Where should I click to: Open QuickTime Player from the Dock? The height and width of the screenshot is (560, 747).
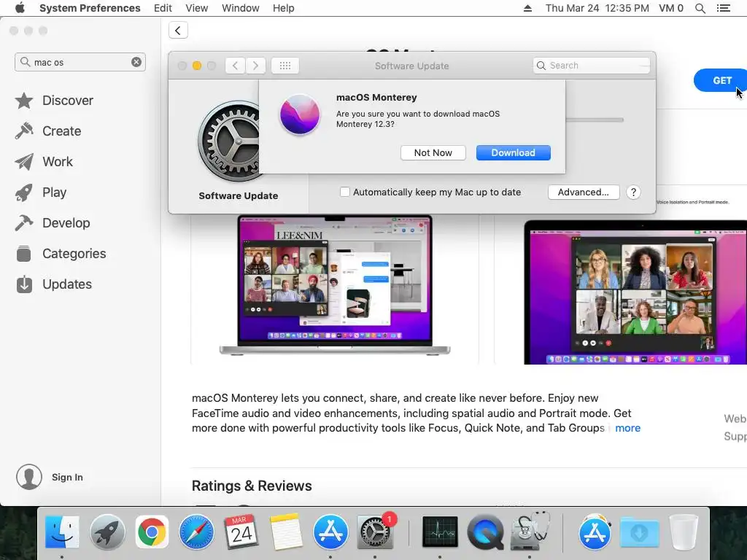485,532
